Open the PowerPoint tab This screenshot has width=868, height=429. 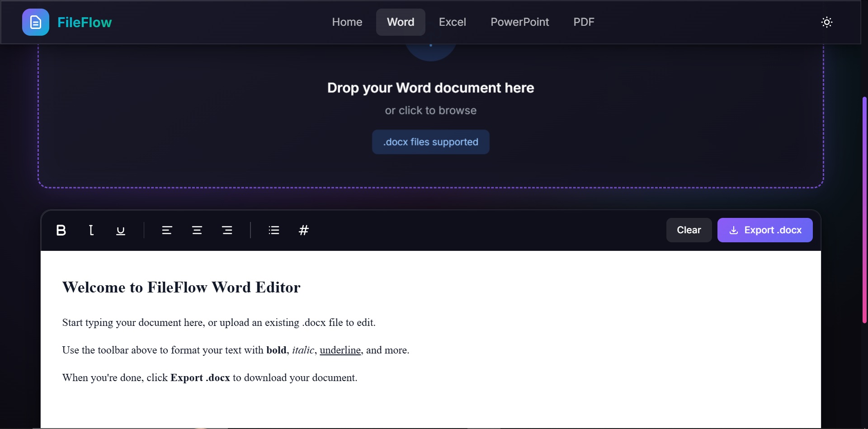pyautogui.click(x=520, y=22)
